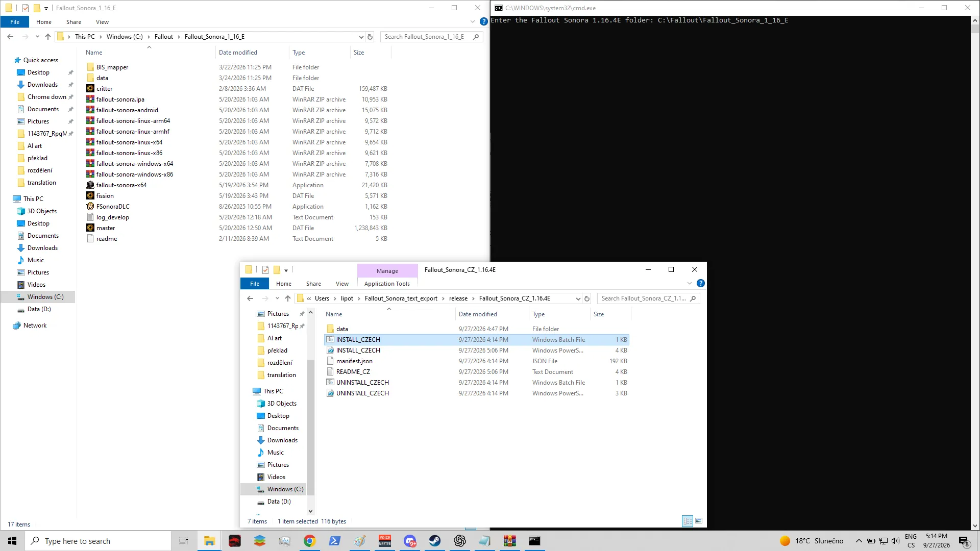This screenshot has height=551, width=980.
Task: Open the Application Tools ribbon tab
Action: click(x=387, y=284)
